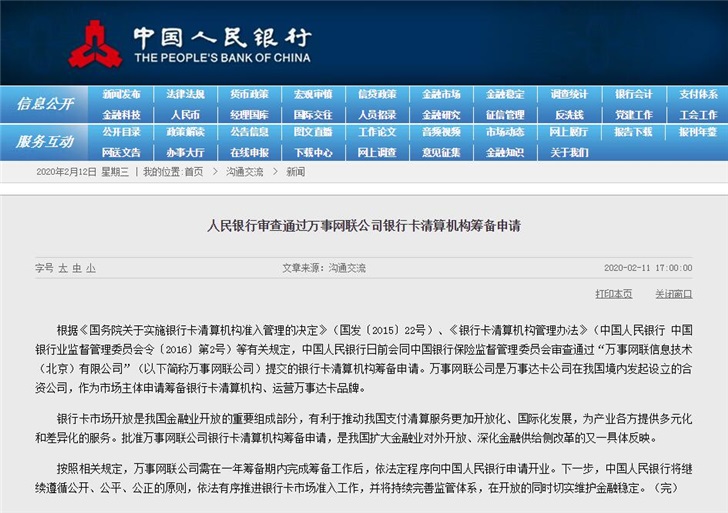The width and height of the screenshot is (728, 513).
Task: Open the 服务互动 section heading
Action: [45, 141]
